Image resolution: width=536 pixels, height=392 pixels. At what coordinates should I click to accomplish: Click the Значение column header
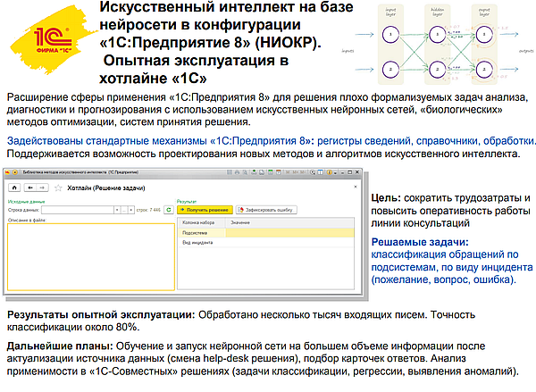(289, 222)
